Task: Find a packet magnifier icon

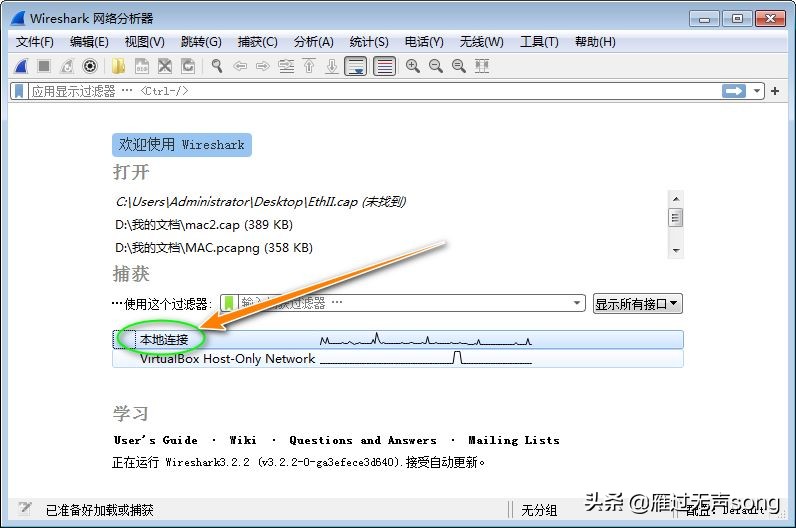Action: (217, 66)
